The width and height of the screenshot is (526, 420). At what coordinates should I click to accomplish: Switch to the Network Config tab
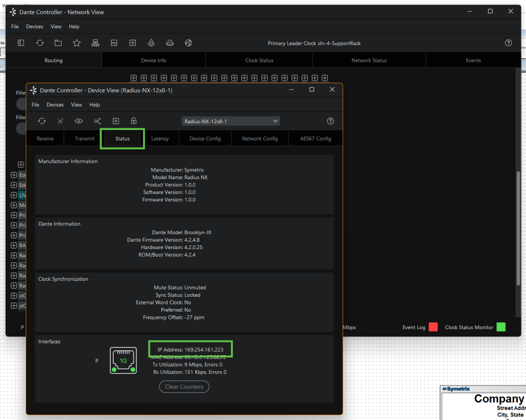(259, 139)
